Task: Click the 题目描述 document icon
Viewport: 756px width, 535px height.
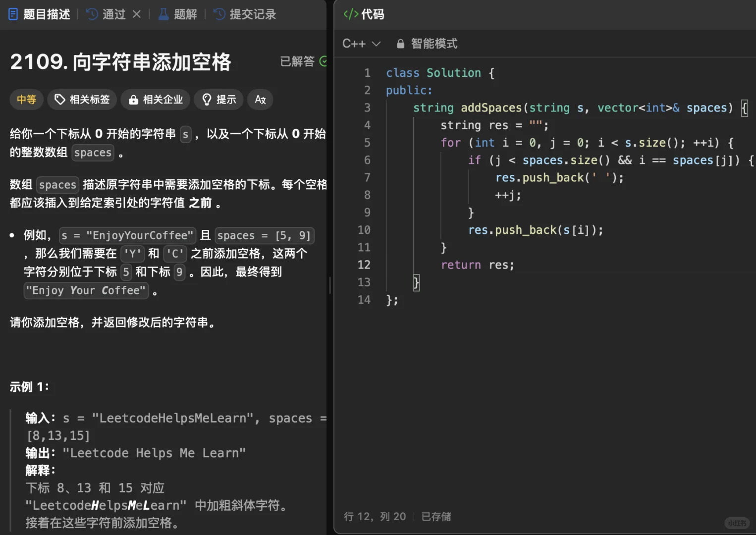Action: point(13,14)
